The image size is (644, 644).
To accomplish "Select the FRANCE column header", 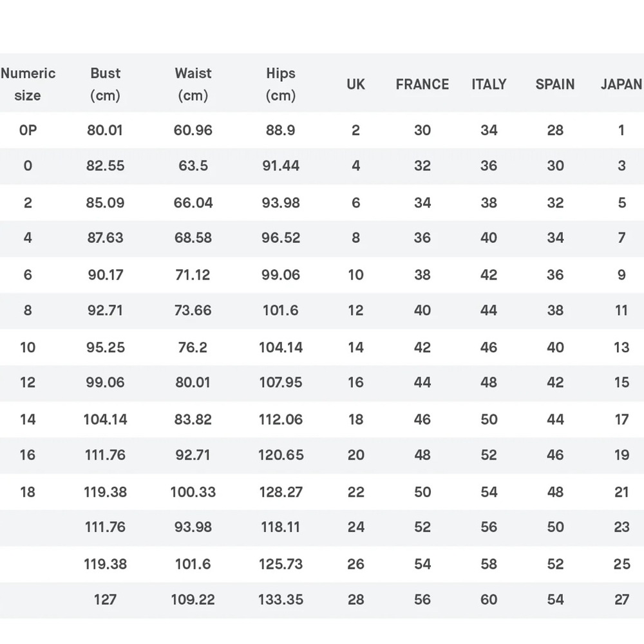I will (x=422, y=84).
